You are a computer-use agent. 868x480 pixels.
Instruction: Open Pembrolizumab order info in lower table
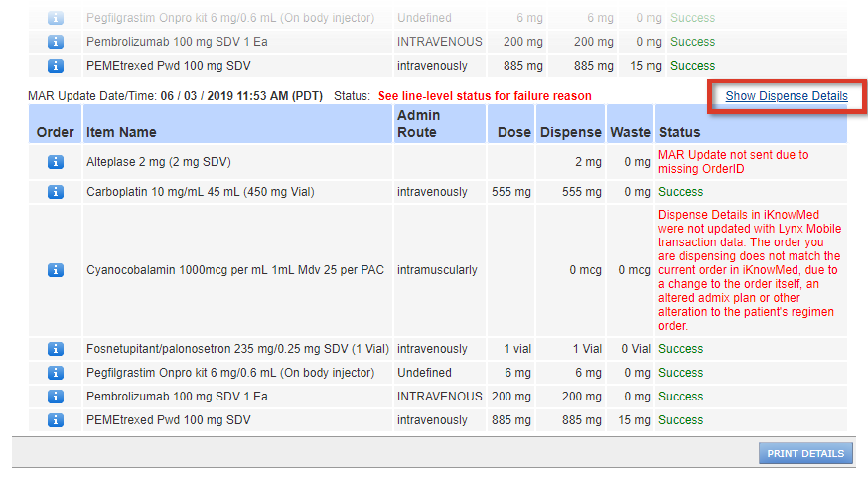click(x=56, y=397)
